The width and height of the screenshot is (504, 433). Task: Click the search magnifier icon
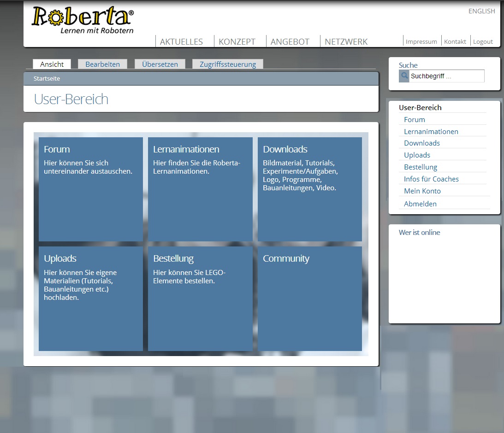(x=404, y=76)
